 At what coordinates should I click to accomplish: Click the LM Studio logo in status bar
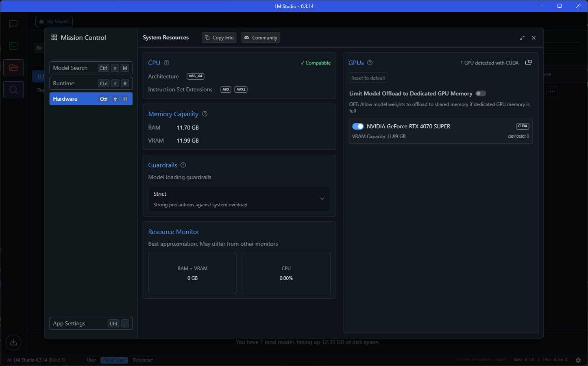pyautogui.click(x=9, y=360)
